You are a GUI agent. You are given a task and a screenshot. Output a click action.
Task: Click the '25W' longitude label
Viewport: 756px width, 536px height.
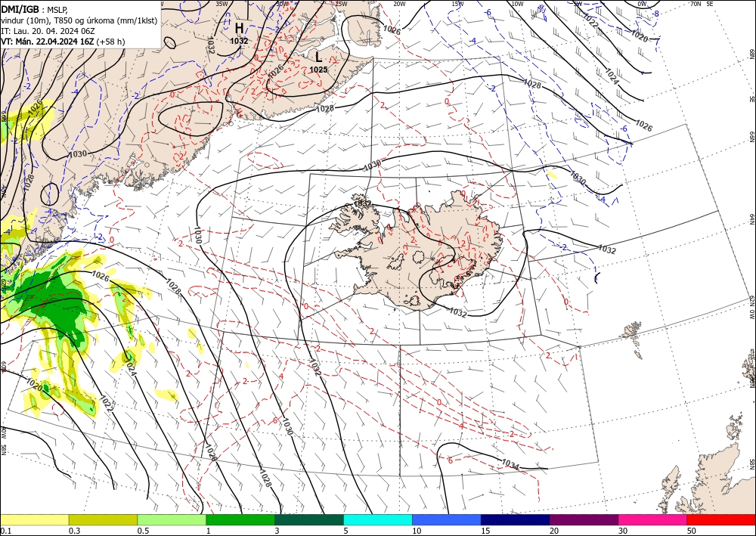pos(341,4)
